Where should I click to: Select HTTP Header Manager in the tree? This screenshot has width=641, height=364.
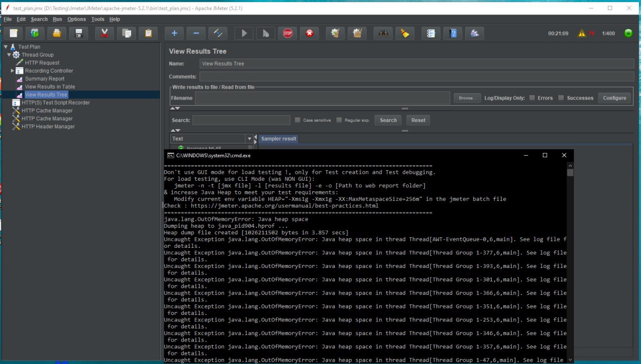coord(48,127)
